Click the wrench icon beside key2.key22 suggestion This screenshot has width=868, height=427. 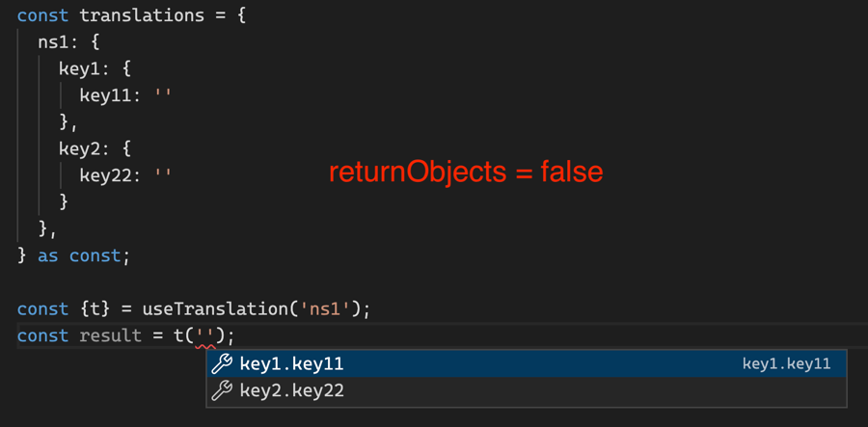[x=222, y=391]
